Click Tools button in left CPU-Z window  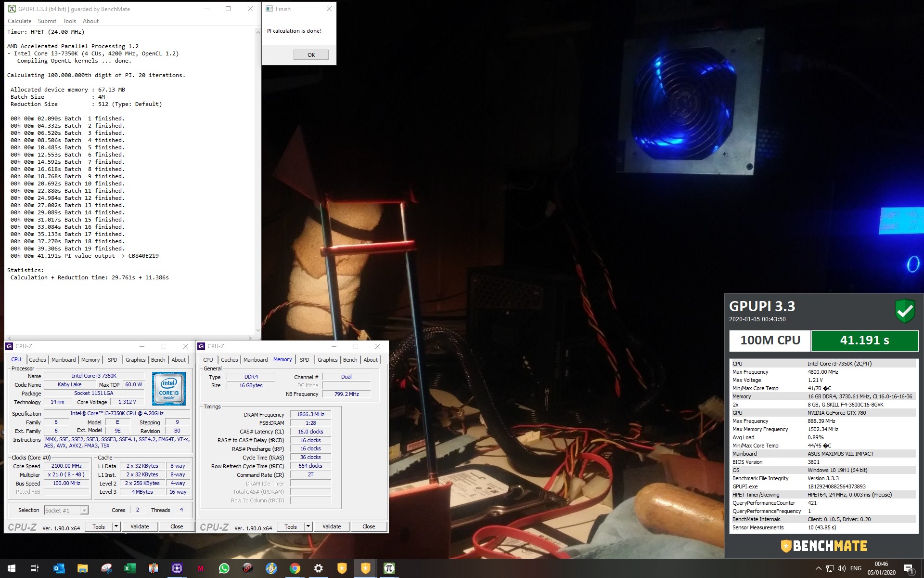click(x=99, y=526)
